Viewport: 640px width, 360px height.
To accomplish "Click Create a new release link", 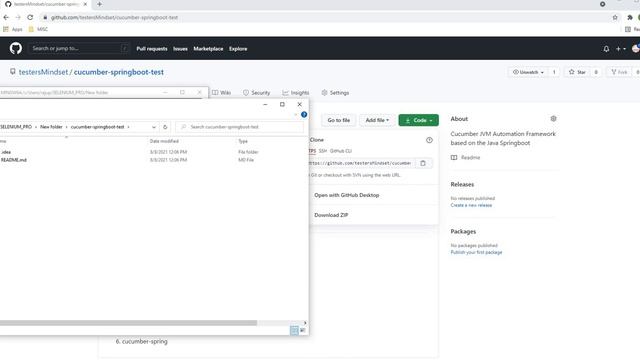I will (x=471, y=205).
